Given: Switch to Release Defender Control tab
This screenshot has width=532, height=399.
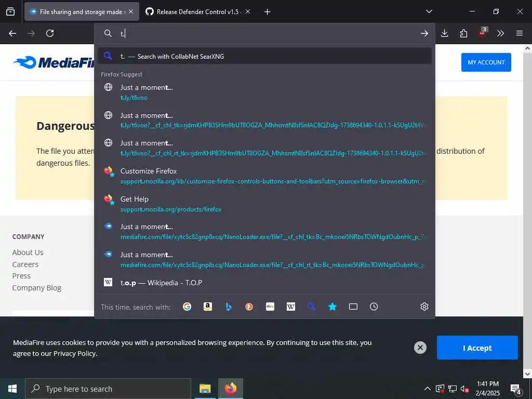Looking at the screenshot, I should (198, 11).
